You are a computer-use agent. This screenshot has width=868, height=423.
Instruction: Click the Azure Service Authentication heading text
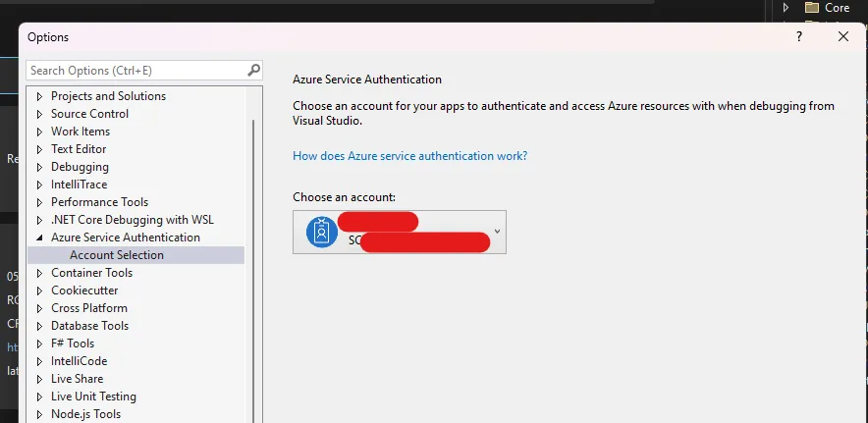(x=367, y=79)
